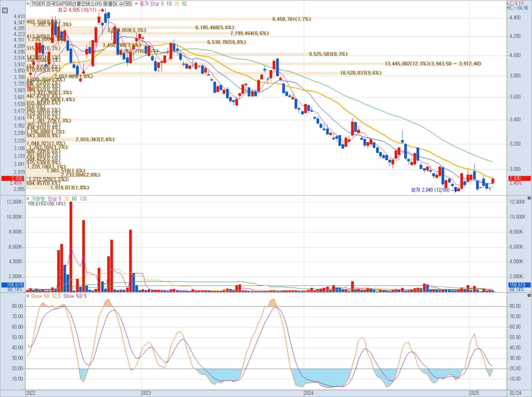Click the 02/24 date box at bottom right
Image resolution: width=532 pixels, height=397 pixels.
point(516,393)
